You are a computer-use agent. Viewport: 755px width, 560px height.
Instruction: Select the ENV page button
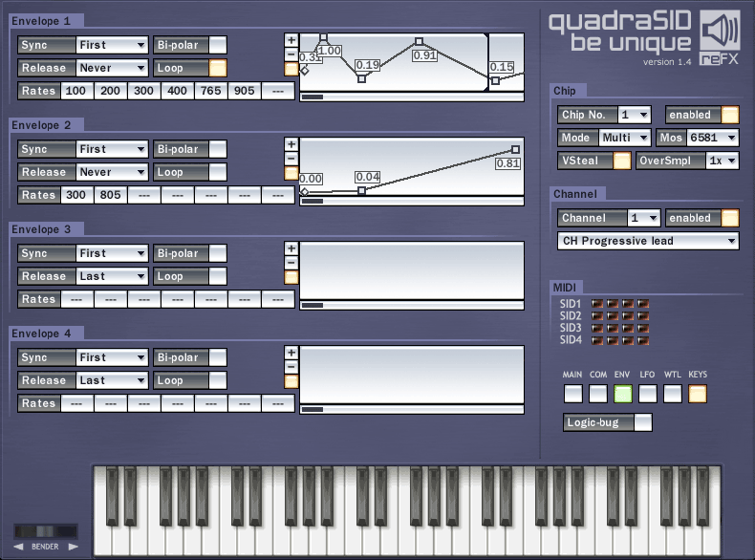pyautogui.click(x=622, y=394)
